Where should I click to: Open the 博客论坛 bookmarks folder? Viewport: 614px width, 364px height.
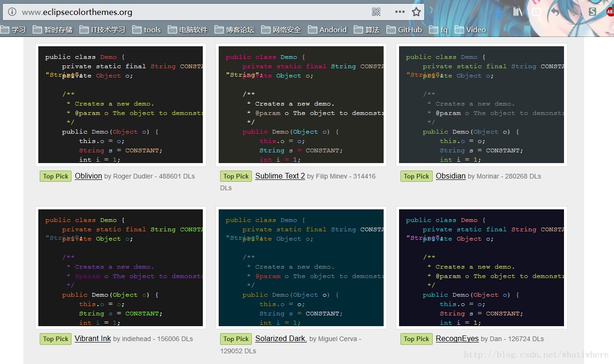click(x=235, y=29)
